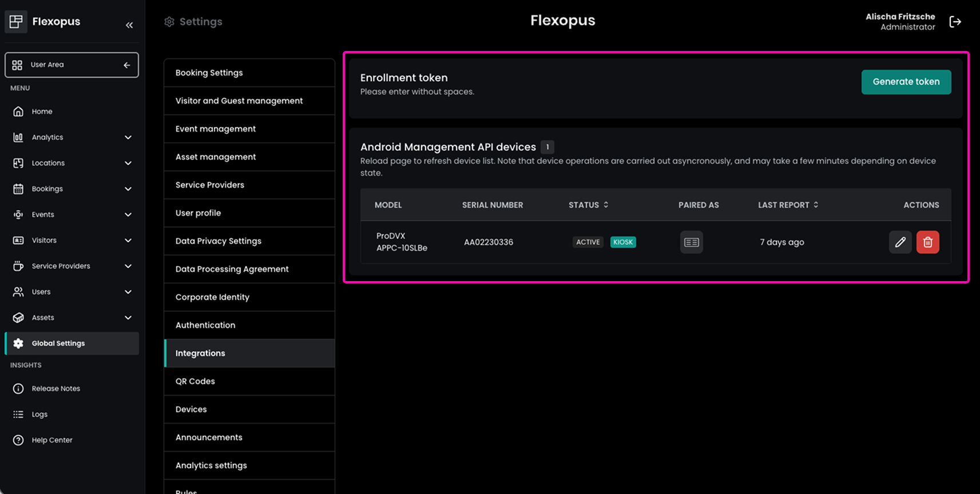Select the Authentication settings tab
This screenshot has height=494, width=980.
[x=205, y=325]
